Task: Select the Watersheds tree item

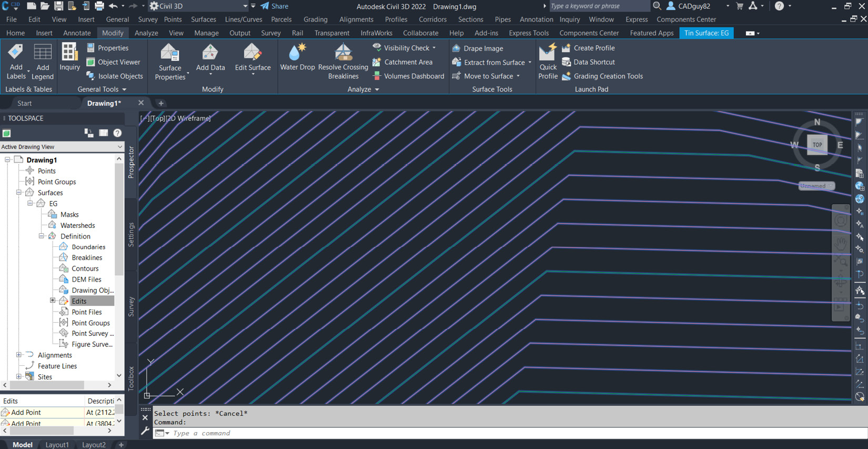Action: pos(77,225)
